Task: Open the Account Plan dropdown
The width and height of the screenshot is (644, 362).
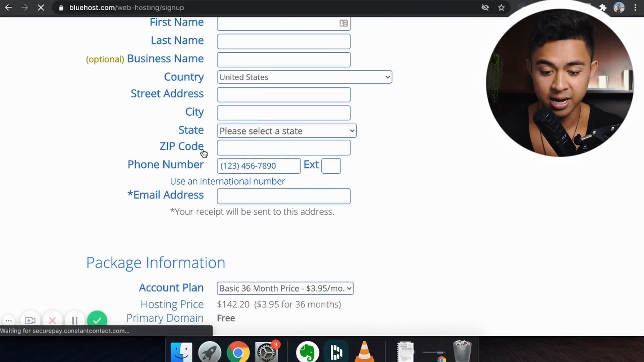Action: coord(285,288)
